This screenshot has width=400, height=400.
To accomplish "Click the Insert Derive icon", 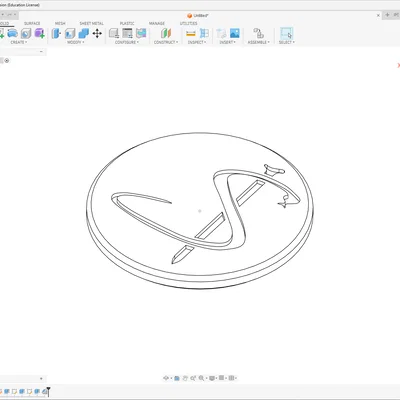I will 221,33.
